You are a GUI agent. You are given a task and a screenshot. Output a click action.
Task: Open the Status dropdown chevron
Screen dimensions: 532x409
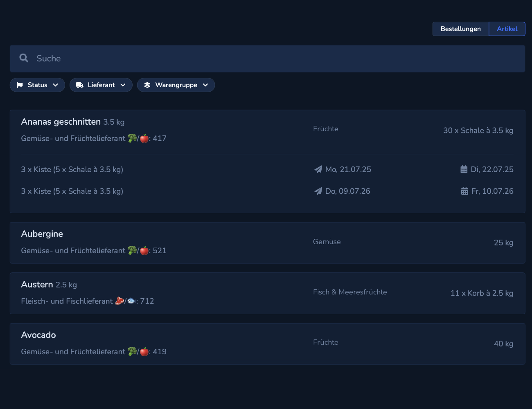[56, 85]
